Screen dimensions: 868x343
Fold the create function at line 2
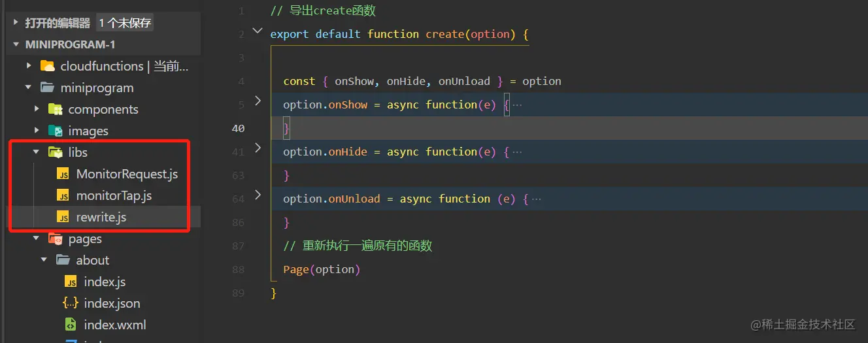258,31
